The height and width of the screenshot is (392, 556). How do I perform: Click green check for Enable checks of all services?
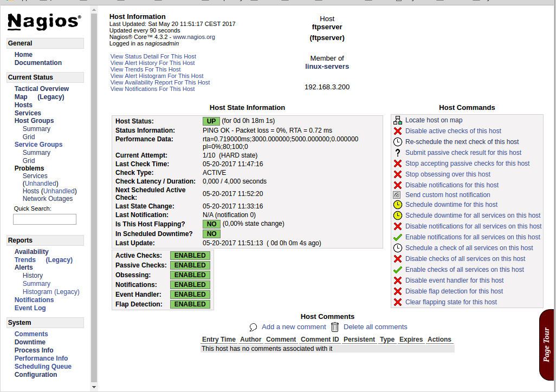click(398, 270)
